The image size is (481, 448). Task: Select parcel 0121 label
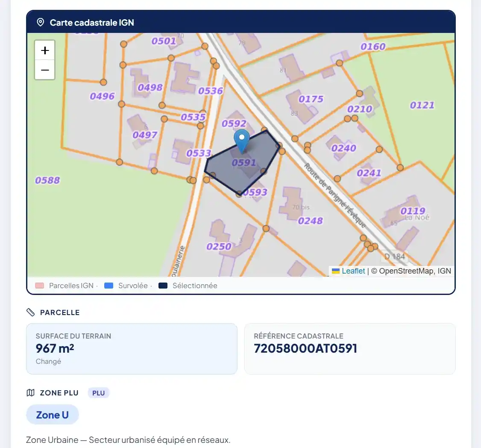422,105
